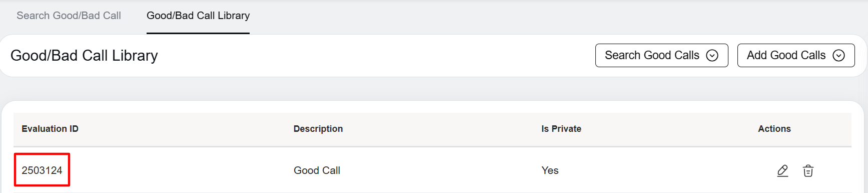868x193 pixels.
Task: Click the Search Good Calls button label
Action: (652, 55)
